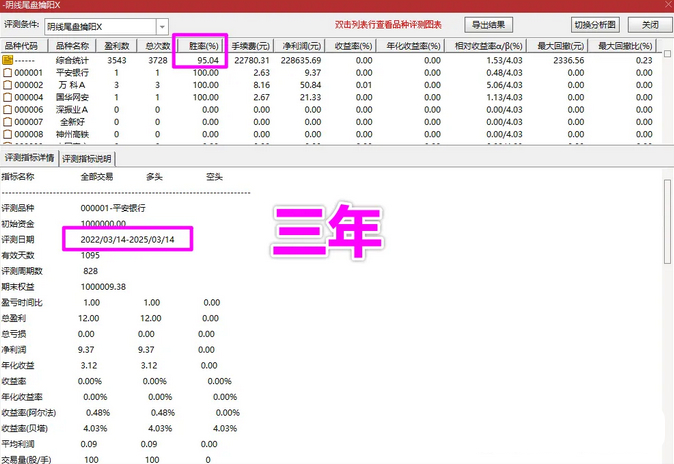Sort by the 收益率(%) column header
Image resolution: width=674 pixels, height=464 pixels.
point(351,46)
